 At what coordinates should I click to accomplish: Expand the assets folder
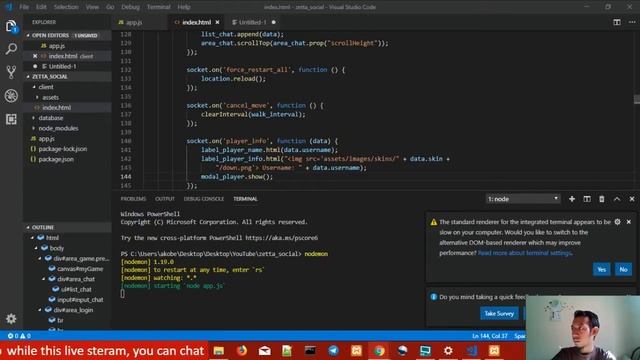[37, 97]
